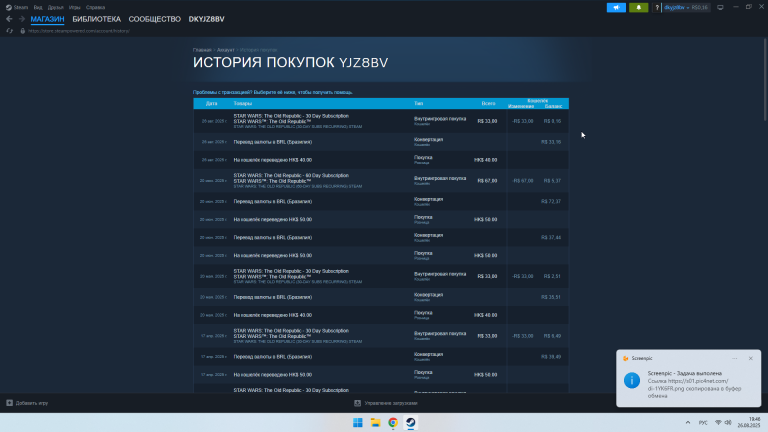The height and width of the screenshot is (432, 768).
Task: Click the downloads icon beside Управление загрузками
Action: (358, 403)
